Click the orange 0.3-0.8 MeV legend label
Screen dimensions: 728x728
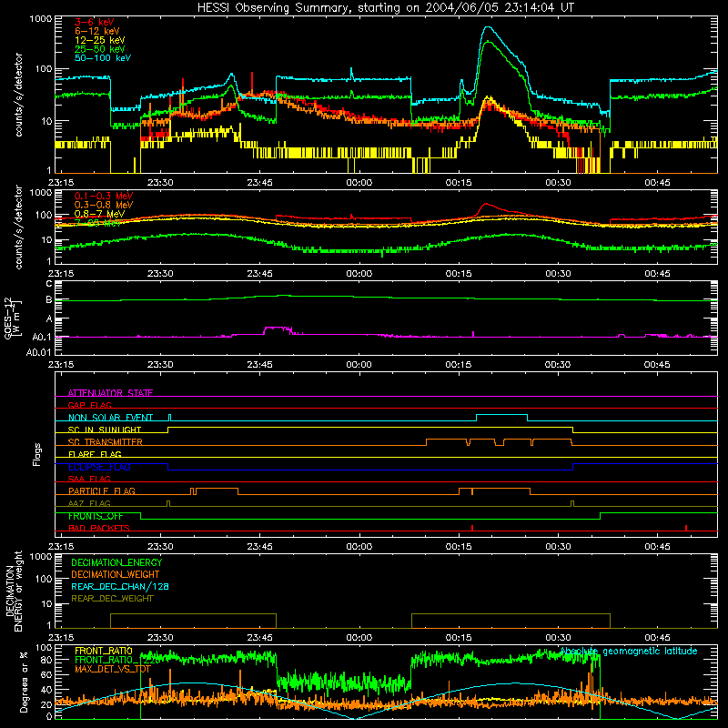tap(104, 205)
